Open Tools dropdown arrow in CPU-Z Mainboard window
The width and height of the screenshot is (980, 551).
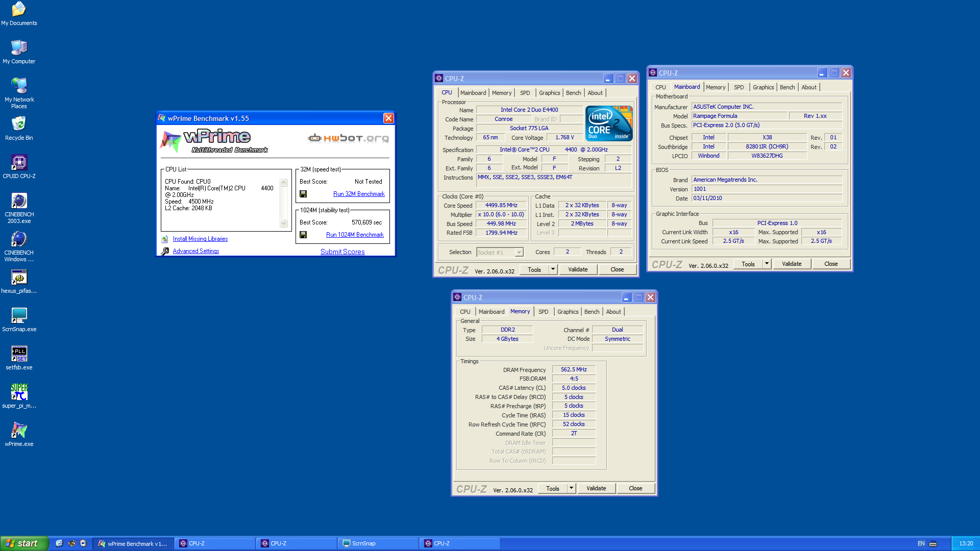[767, 264]
